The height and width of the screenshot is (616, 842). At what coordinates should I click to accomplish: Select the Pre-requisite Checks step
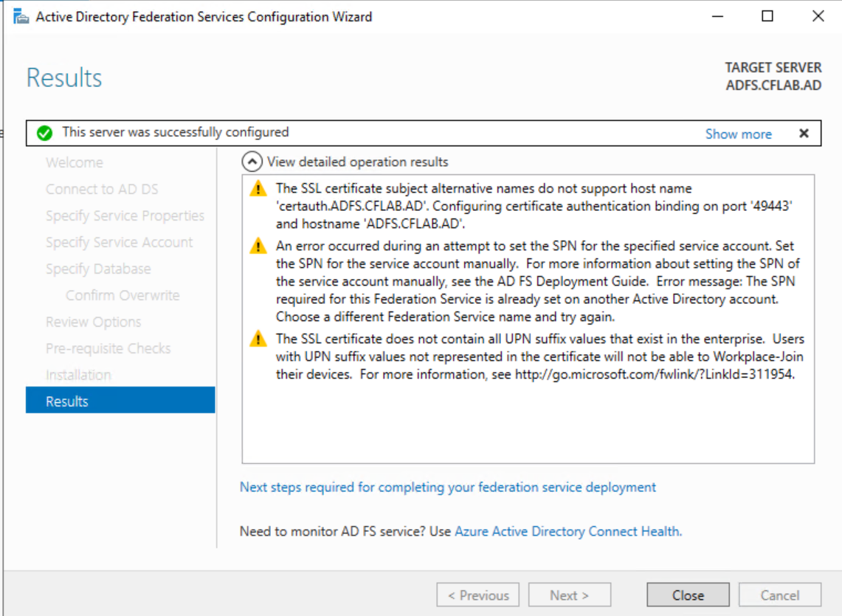pos(108,348)
